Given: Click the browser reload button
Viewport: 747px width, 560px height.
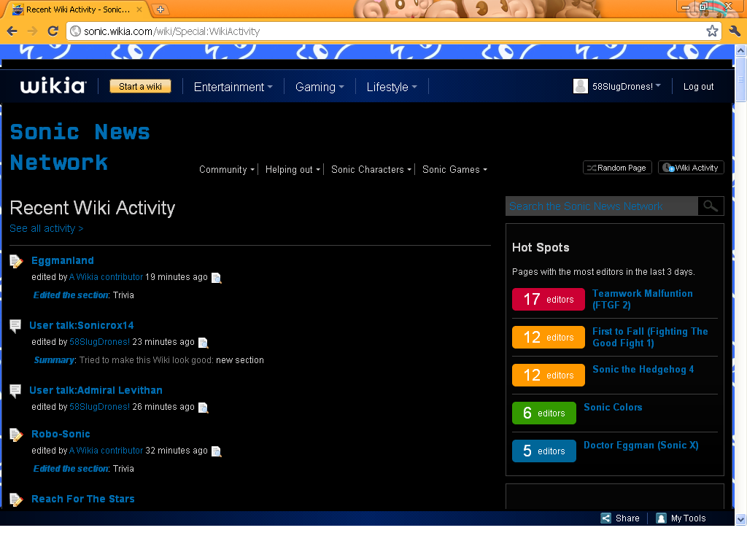Looking at the screenshot, I should point(53,31).
